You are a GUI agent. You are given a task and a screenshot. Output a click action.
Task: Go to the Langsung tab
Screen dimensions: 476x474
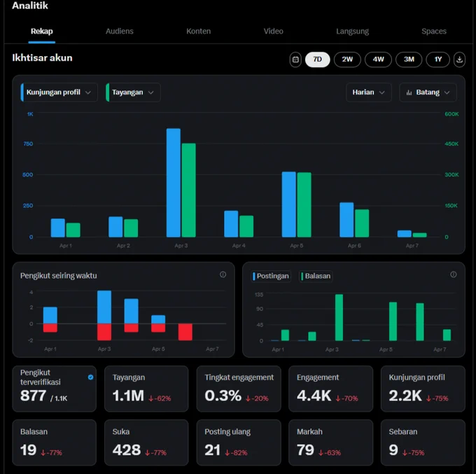click(352, 32)
